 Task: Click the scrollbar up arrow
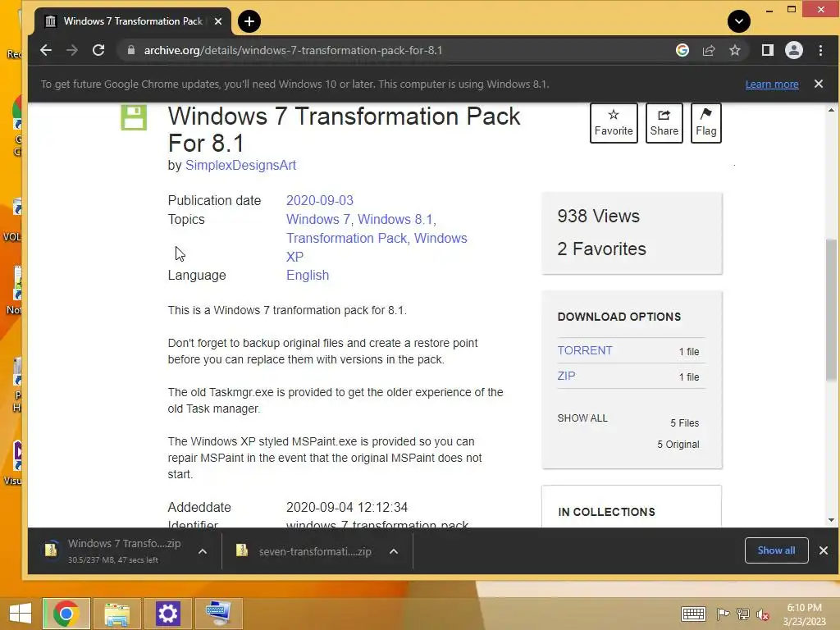(x=831, y=111)
